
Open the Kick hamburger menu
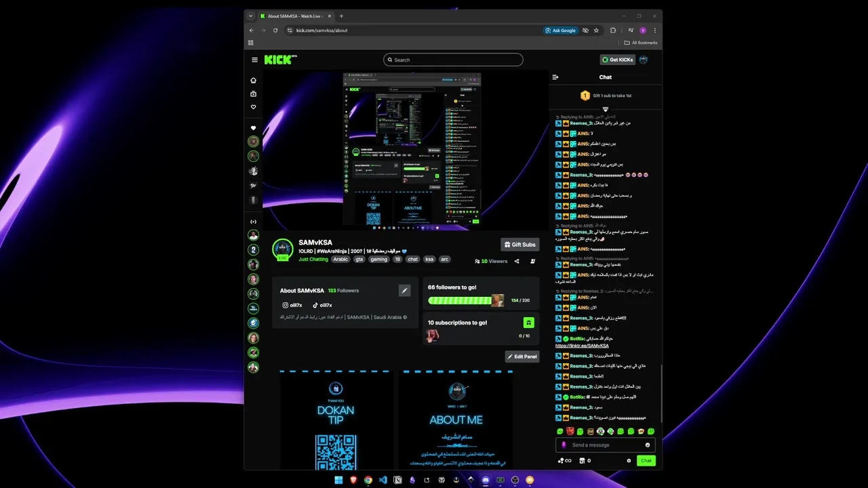255,60
